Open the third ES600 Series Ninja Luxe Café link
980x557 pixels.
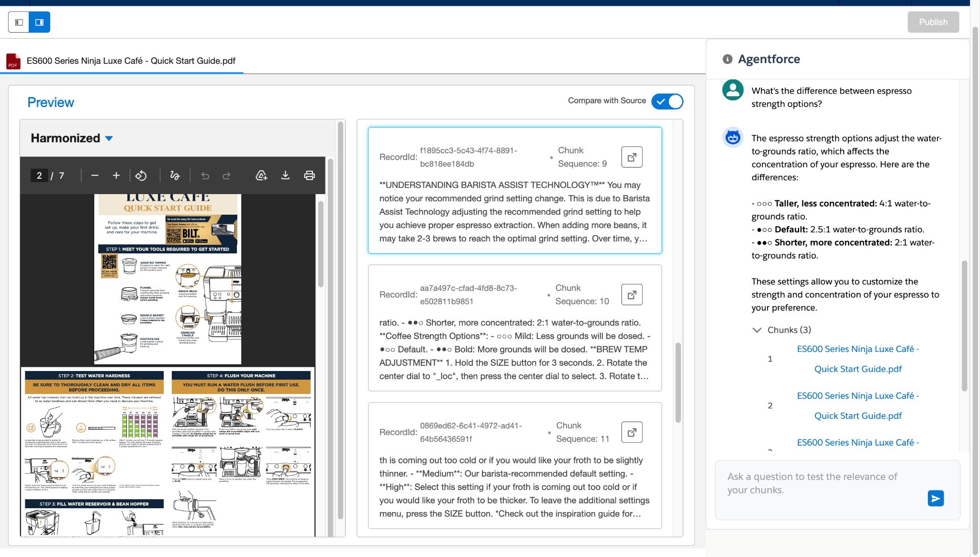tap(858, 443)
